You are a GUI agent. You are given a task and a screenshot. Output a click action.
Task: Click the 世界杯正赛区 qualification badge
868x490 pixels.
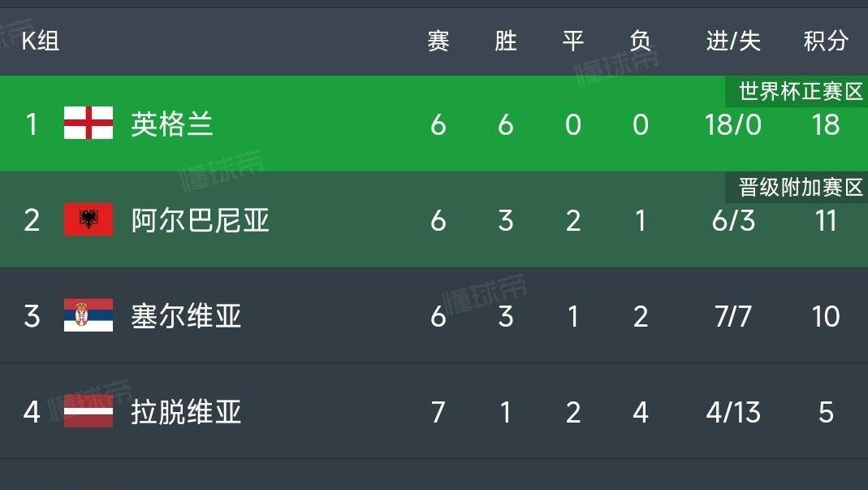pos(801,91)
